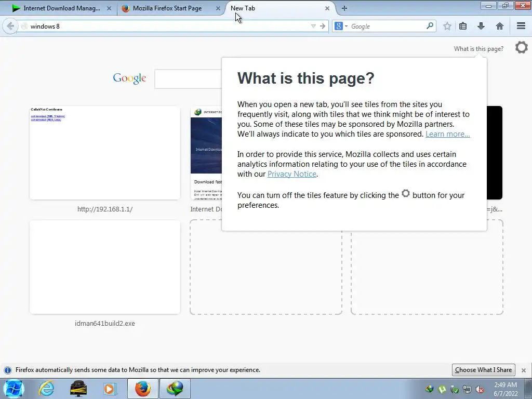Go to Home page icon
This screenshot has height=399, width=532.
pos(499,26)
